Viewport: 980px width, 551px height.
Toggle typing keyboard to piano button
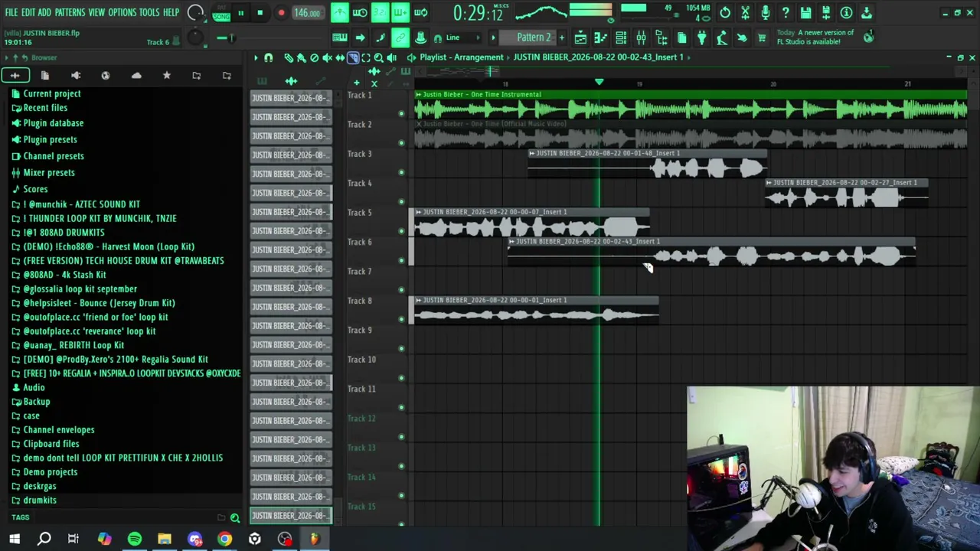pyautogui.click(x=340, y=37)
